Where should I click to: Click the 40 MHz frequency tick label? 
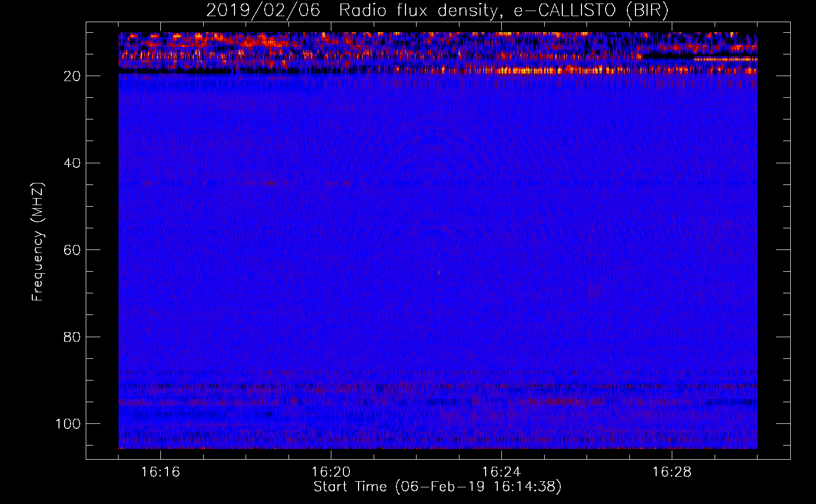pos(72,163)
